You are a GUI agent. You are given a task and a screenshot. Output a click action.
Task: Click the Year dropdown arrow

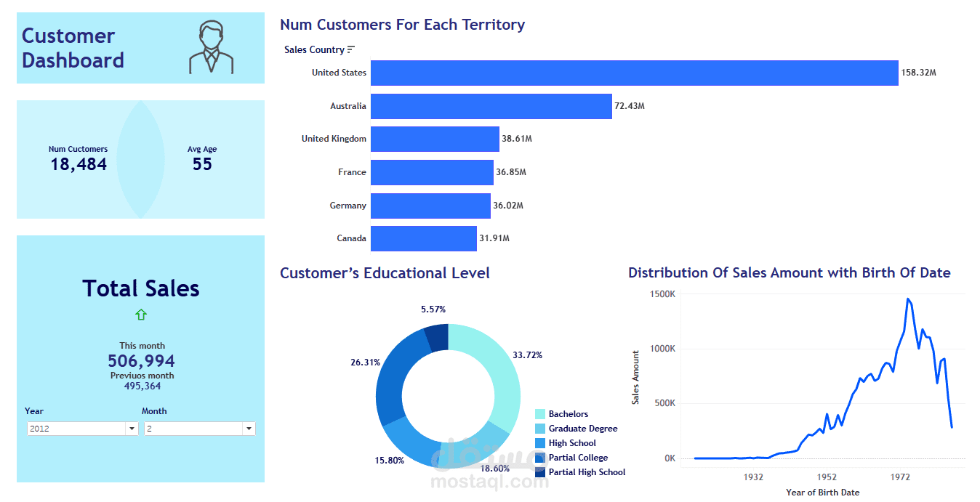(x=132, y=429)
